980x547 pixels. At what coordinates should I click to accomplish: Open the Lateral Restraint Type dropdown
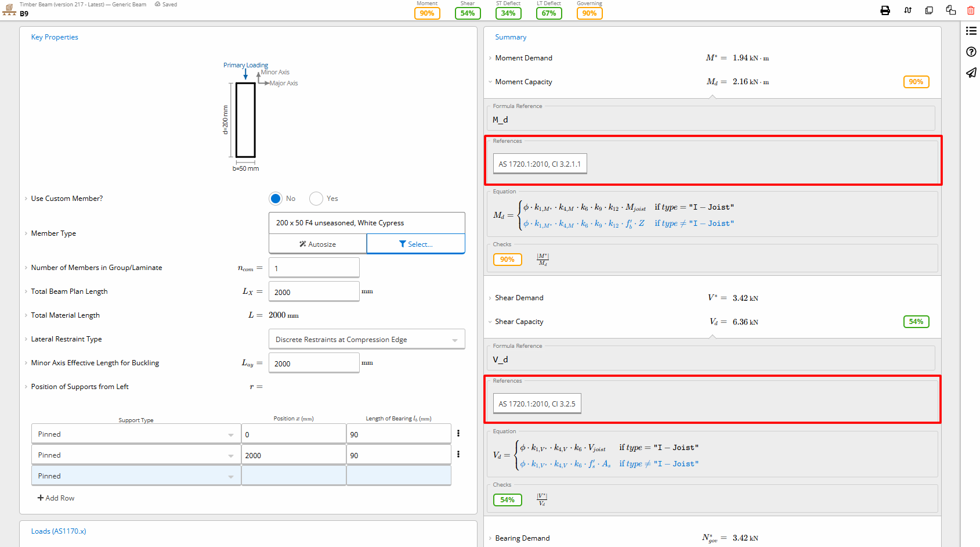[367, 339]
